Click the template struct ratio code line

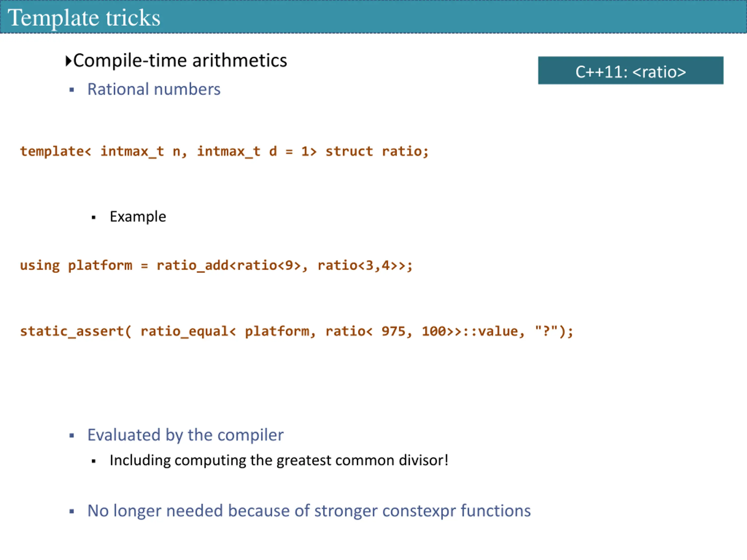(224, 152)
